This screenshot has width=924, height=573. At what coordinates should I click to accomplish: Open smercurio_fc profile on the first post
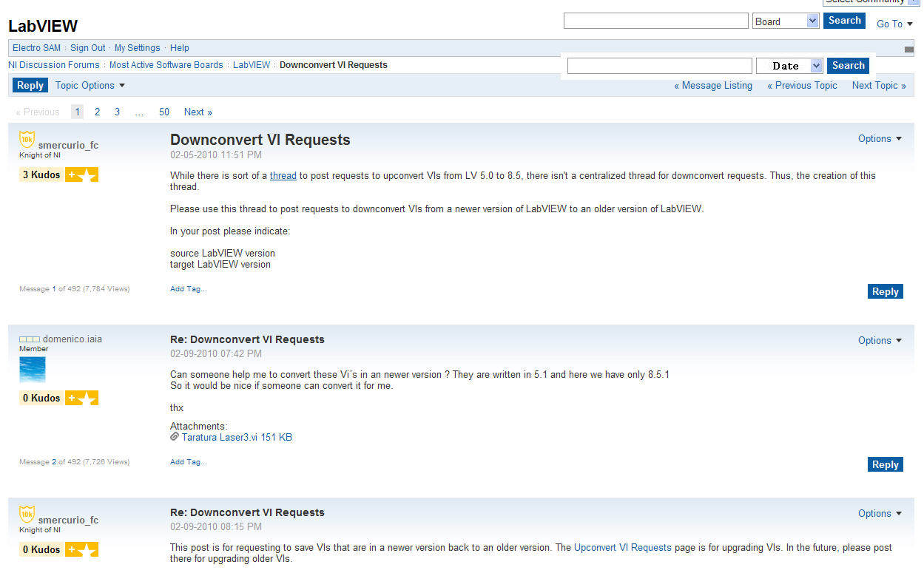[68, 145]
